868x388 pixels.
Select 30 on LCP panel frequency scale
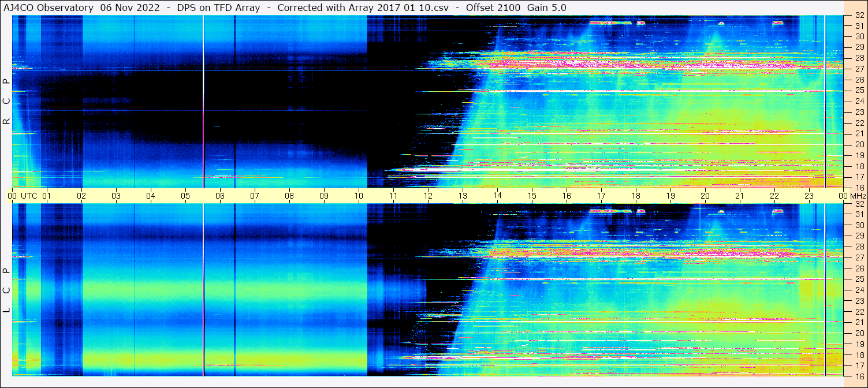pos(859,225)
